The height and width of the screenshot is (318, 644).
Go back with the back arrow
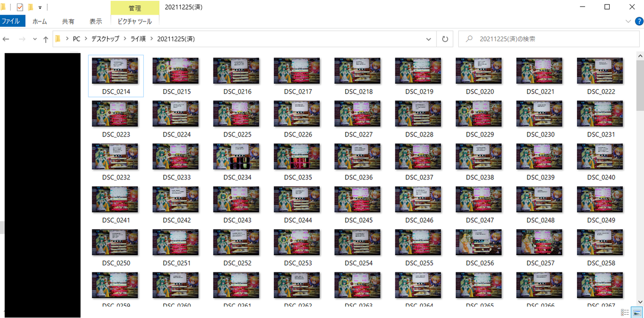point(6,39)
